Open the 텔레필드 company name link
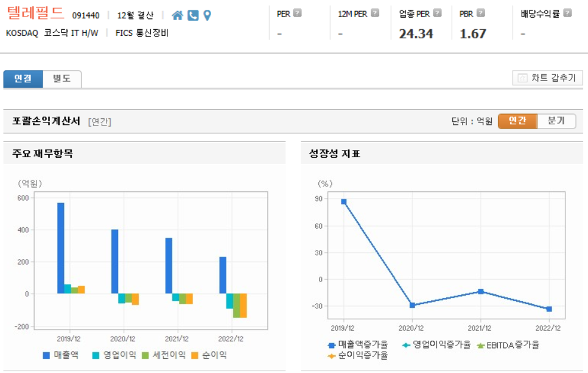588x373 pixels. 35,12
